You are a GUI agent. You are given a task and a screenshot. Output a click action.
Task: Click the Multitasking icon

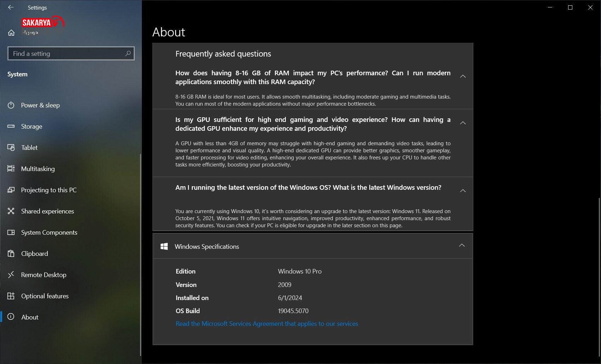pyautogui.click(x=11, y=169)
